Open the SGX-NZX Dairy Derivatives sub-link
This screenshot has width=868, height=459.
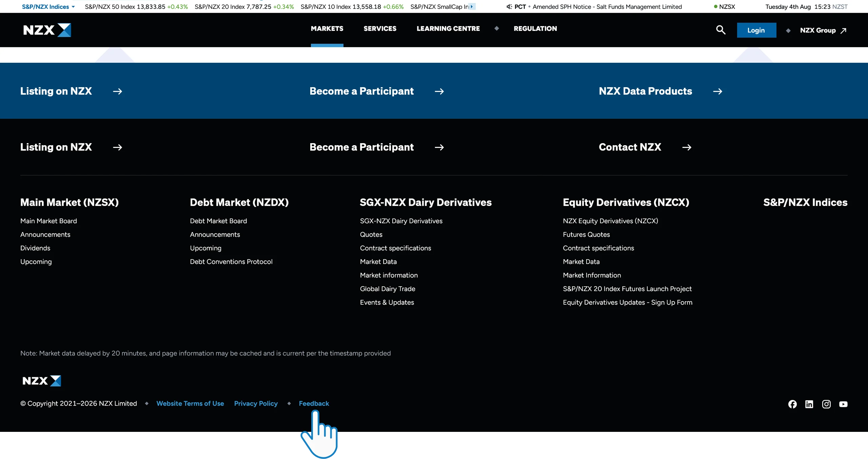401,221
